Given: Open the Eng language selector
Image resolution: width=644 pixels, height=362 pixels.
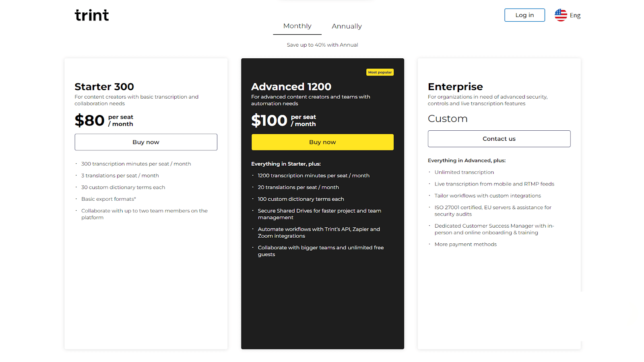Looking at the screenshot, I should click(575, 15).
